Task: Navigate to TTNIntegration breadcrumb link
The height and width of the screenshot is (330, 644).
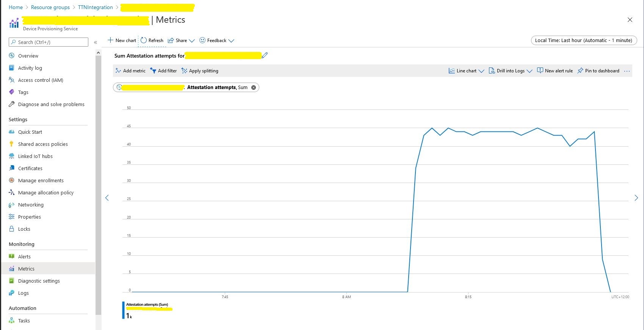Action: click(95, 7)
